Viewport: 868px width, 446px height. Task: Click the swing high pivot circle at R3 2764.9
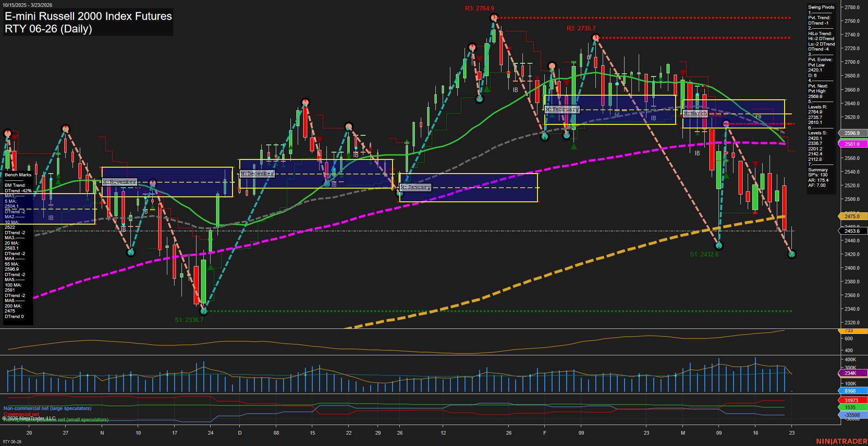[494, 18]
